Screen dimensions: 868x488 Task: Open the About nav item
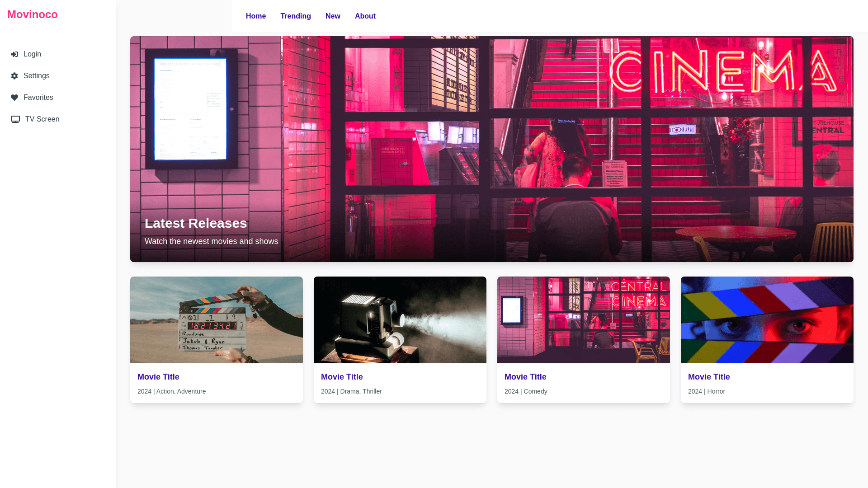(365, 16)
